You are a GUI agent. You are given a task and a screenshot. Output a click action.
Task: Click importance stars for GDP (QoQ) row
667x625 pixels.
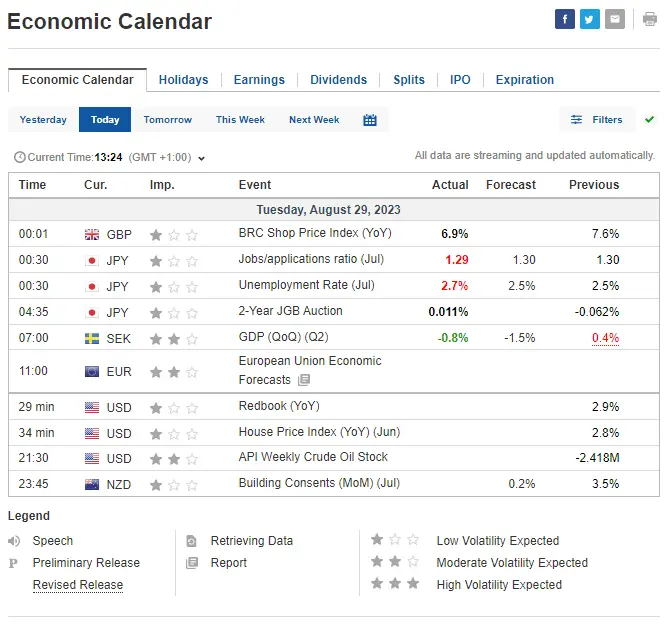(174, 339)
